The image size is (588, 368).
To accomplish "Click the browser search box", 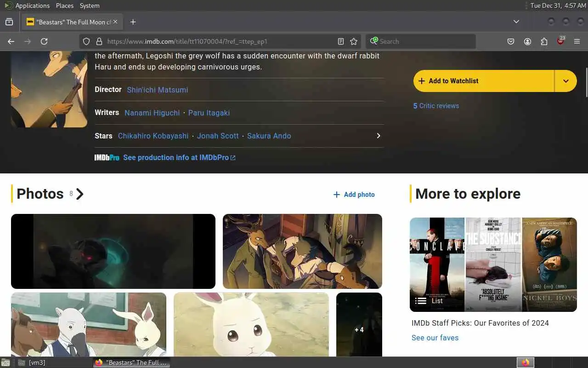I will [421, 41].
